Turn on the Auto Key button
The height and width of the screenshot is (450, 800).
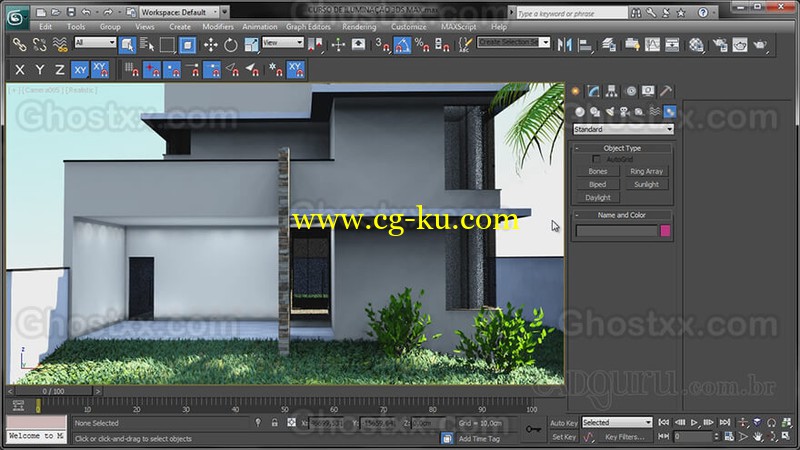tap(564, 423)
